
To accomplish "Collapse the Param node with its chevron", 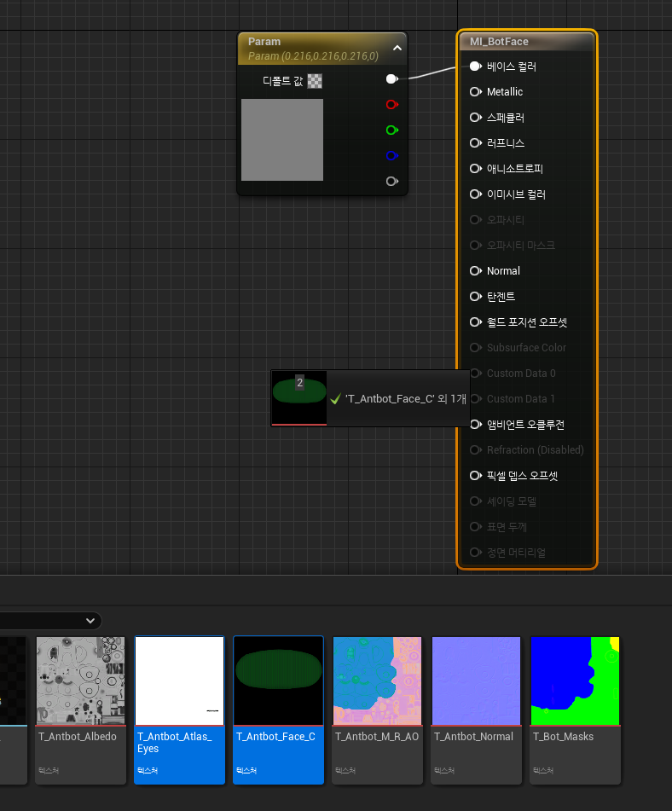I will [x=397, y=48].
